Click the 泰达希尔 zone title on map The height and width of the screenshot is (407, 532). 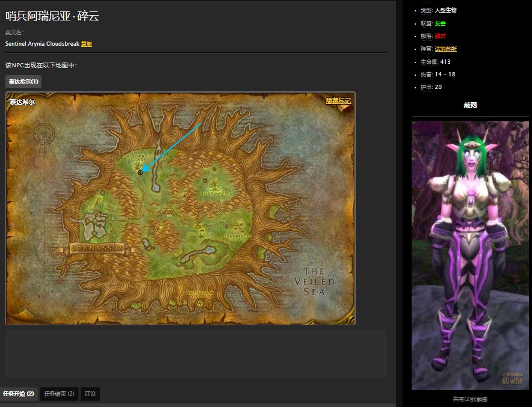point(22,102)
